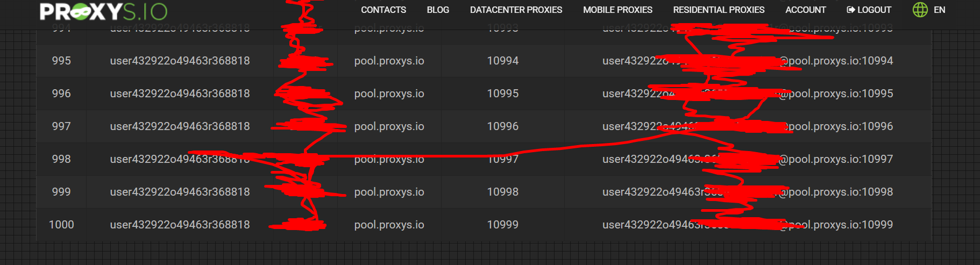This screenshot has width=980, height=265.
Task: Click port value 10999
Action: coord(503,225)
